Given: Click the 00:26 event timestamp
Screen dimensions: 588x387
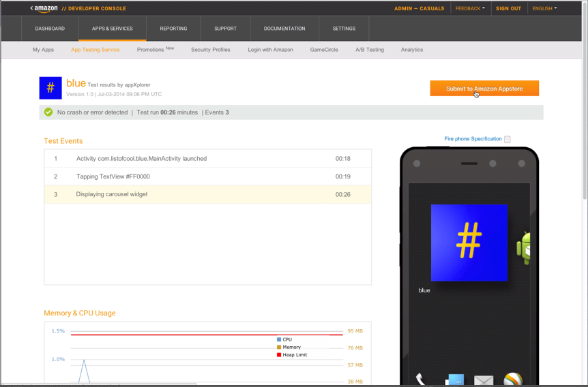Looking at the screenshot, I should click(x=342, y=194).
